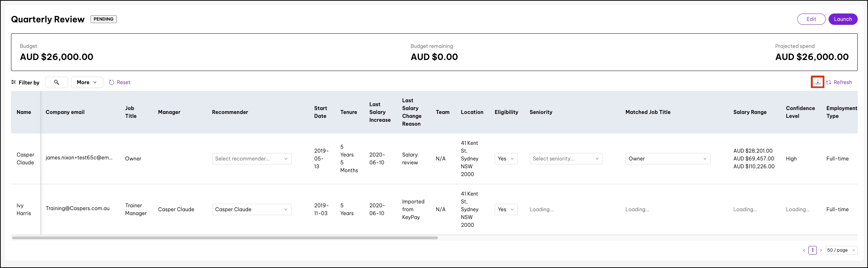Click the Launch button
The width and height of the screenshot is (868, 268).
coord(843,19)
